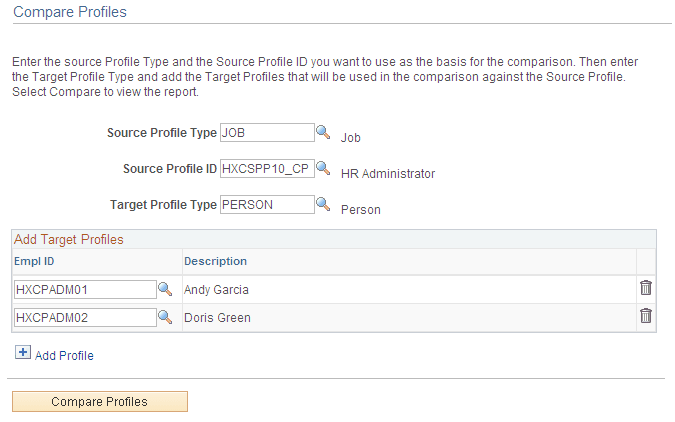Click the HXCPADM02 Empl ID field

(85, 318)
